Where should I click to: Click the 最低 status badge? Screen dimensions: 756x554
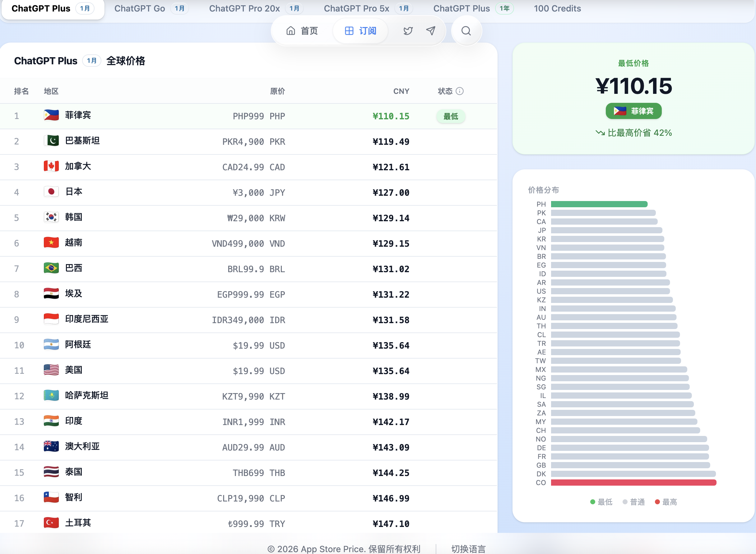[x=451, y=117]
